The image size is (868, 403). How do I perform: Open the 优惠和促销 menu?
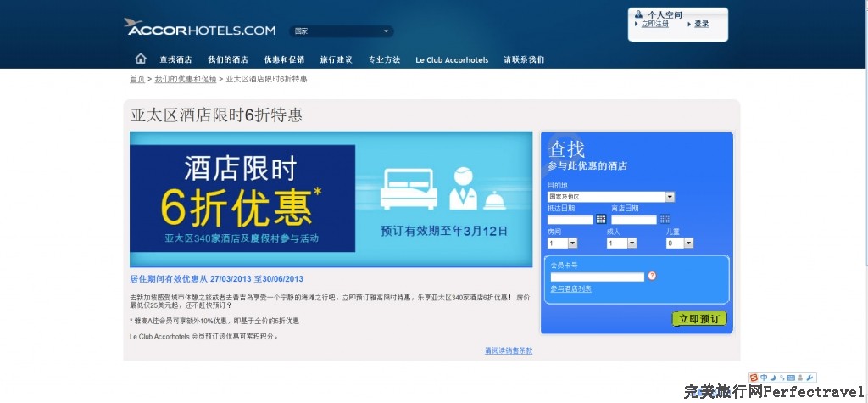284,60
